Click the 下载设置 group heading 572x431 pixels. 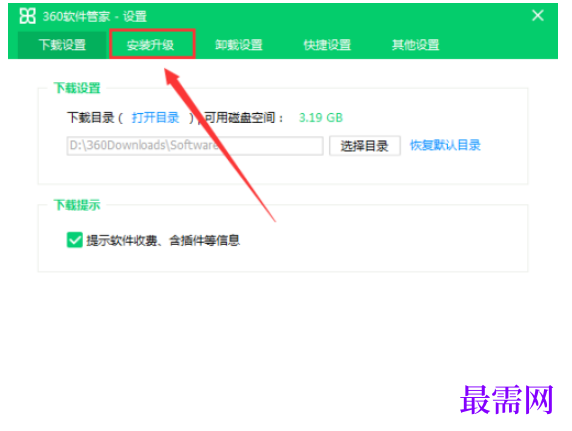click(77, 88)
